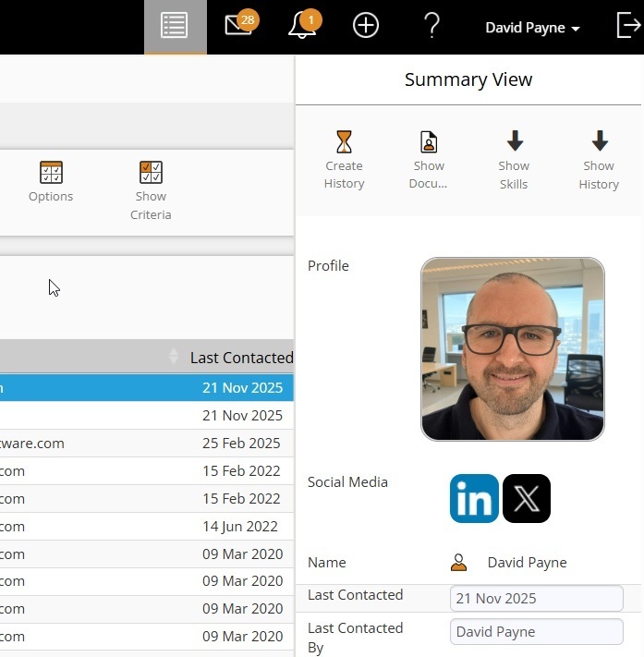Click the plus circle add icon
This screenshot has height=657, width=644.
pyautogui.click(x=366, y=26)
